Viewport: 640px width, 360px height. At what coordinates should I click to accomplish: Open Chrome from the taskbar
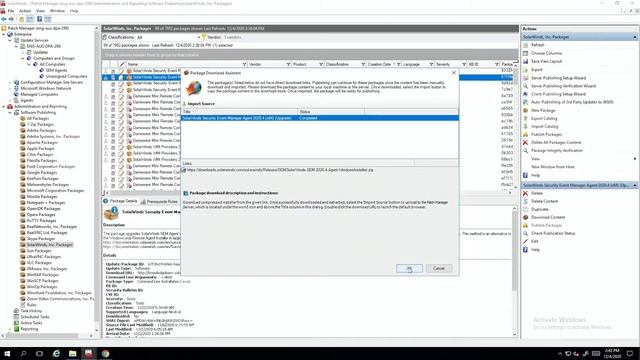pos(105,353)
